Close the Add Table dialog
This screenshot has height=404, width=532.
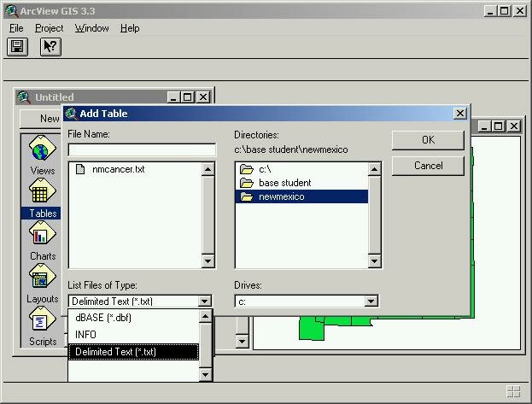pyautogui.click(x=460, y=114)
